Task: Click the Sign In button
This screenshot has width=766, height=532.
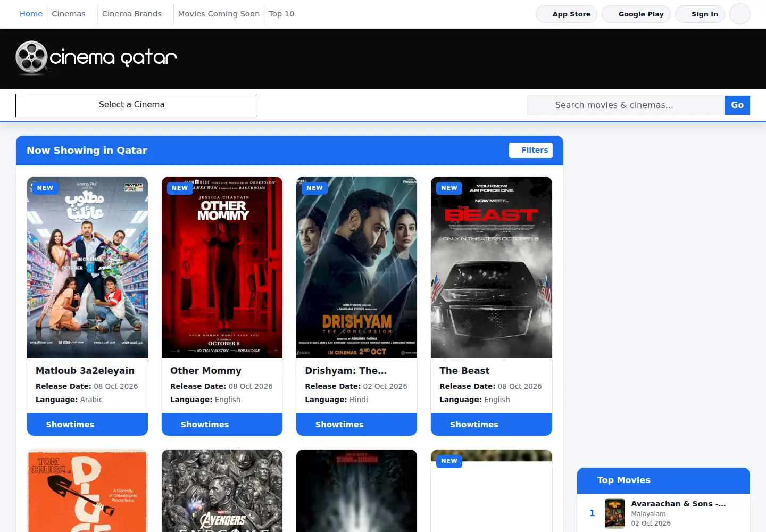Action: click(x=700, y=14)
